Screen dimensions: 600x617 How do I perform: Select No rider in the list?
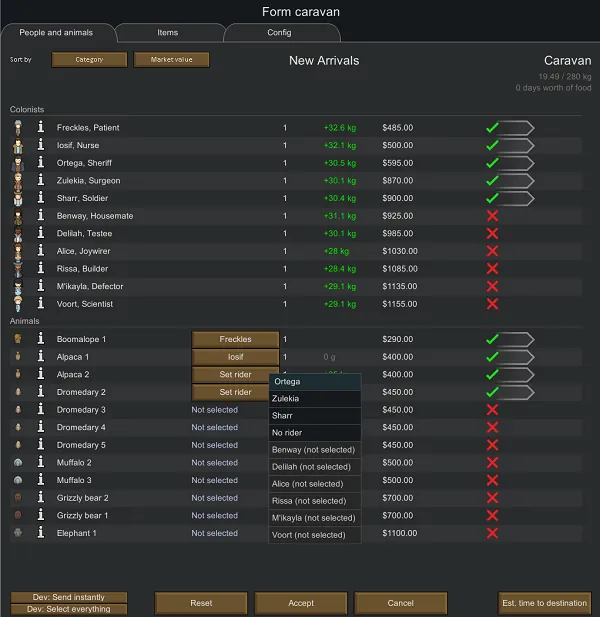[315, 433]
